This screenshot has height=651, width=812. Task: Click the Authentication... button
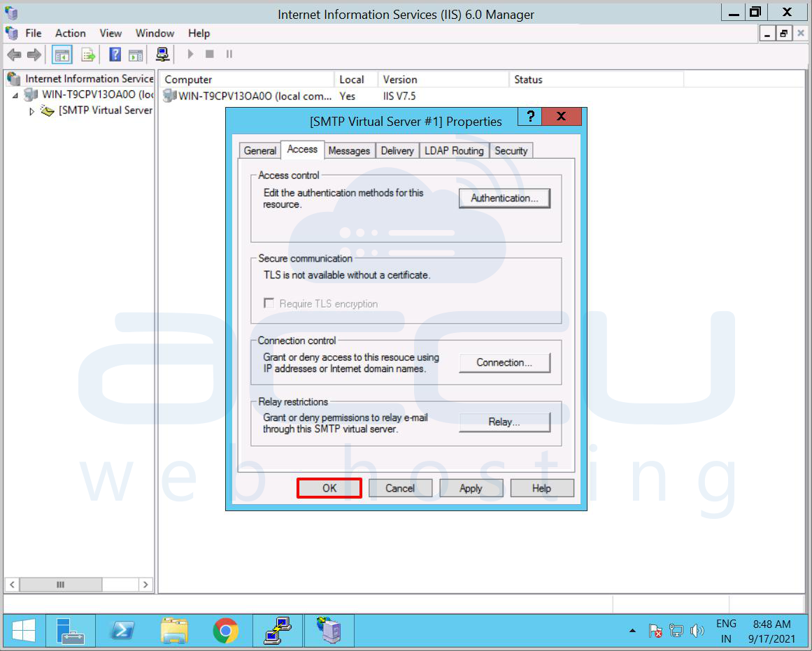[504, 199]
